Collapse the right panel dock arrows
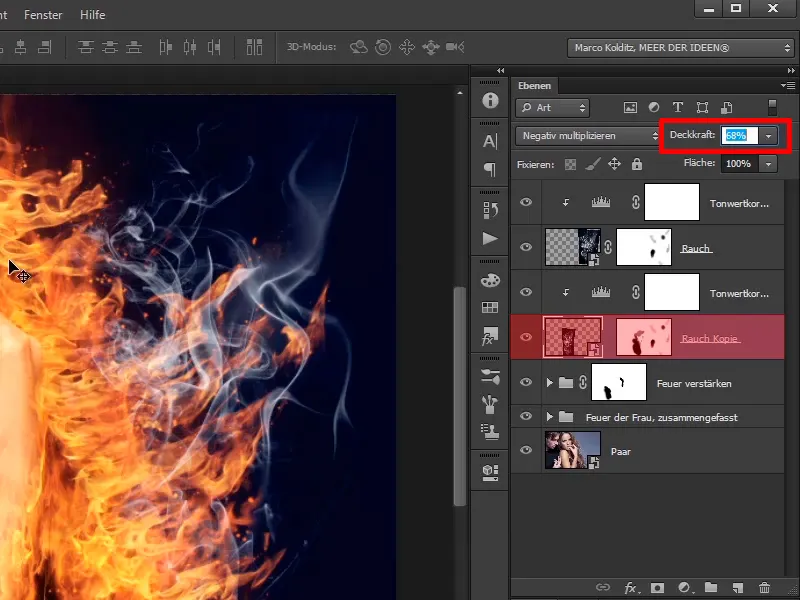Image resolution: width=800 pixels, height=600 pixels. [791, 70]
